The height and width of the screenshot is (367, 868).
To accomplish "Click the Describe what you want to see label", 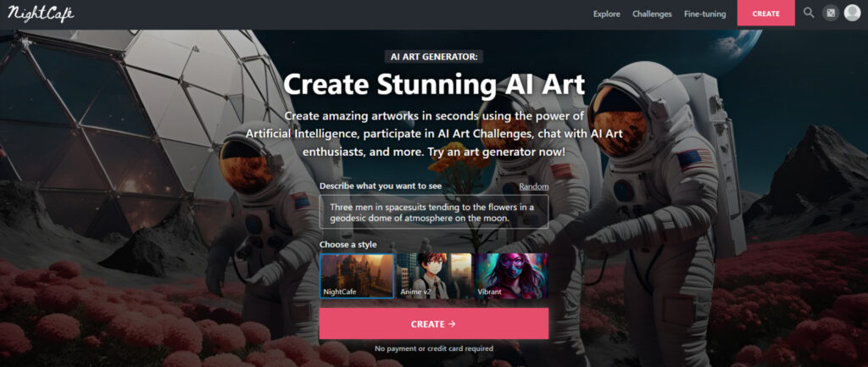I will (x=381, y=186).
